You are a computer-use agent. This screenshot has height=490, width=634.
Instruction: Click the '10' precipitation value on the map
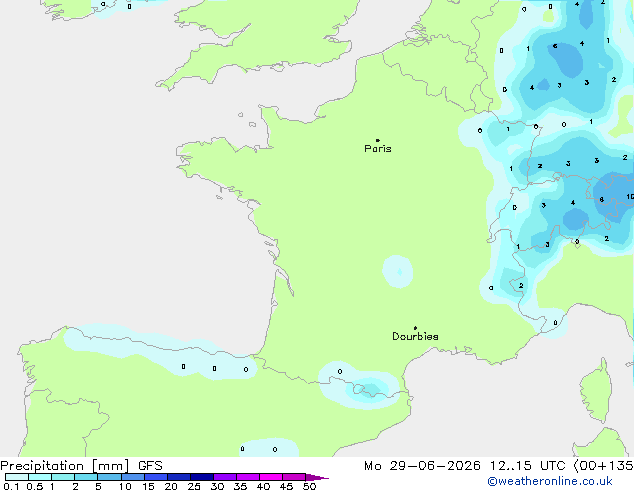(630, 196)
